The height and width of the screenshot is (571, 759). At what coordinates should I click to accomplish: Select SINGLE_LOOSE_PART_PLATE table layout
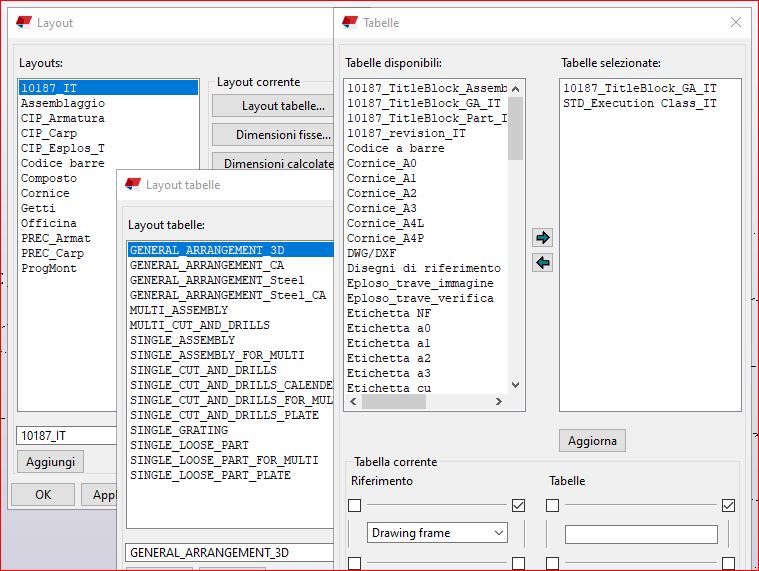[x=210, y=475]
